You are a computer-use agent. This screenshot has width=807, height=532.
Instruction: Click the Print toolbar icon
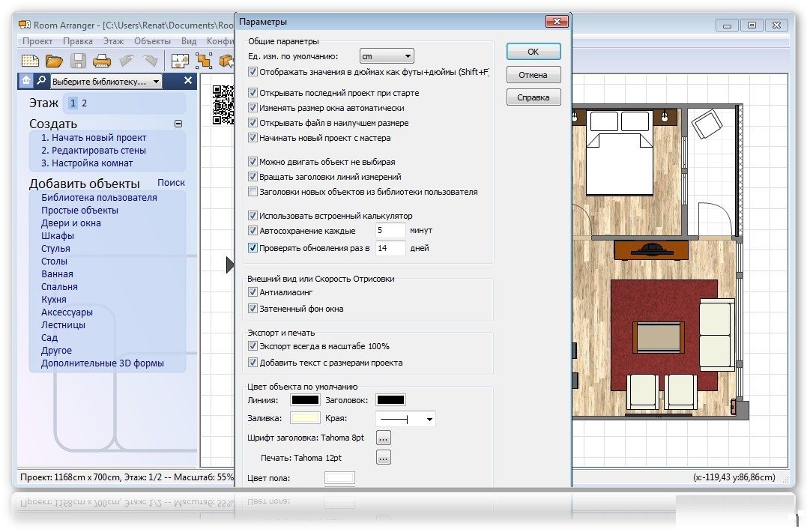[x=102, y=61]
